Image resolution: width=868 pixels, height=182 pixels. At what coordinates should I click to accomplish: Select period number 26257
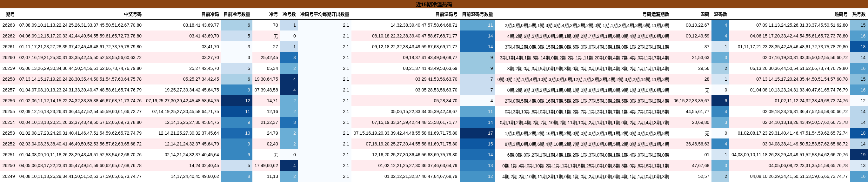[x=9, y=90]
